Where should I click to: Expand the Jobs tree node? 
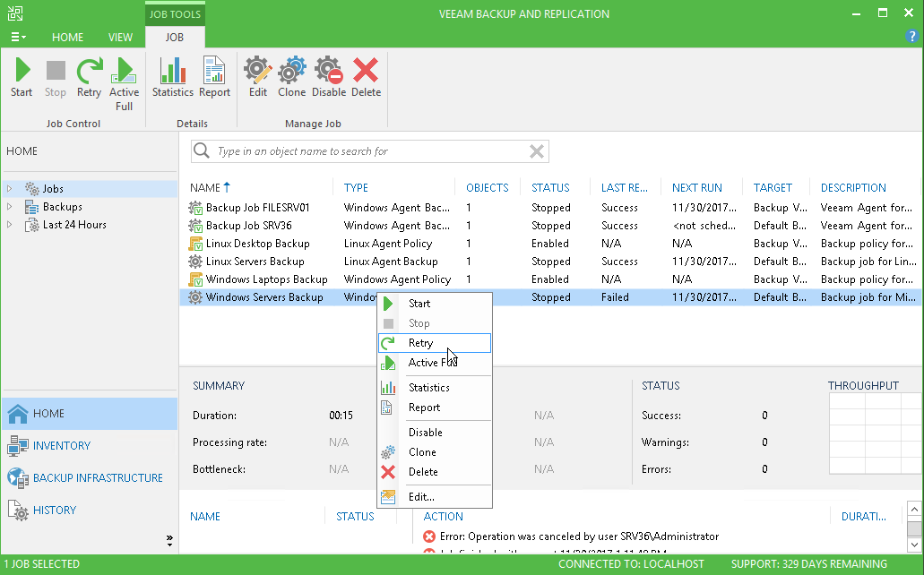tap(10, 188)
